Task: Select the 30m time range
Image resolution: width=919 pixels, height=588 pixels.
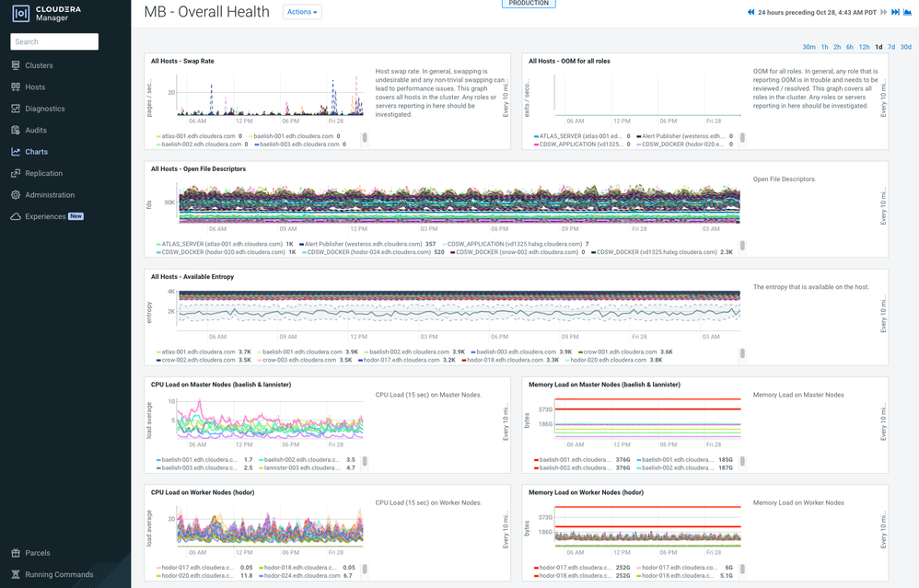Action: click(808, 47)
